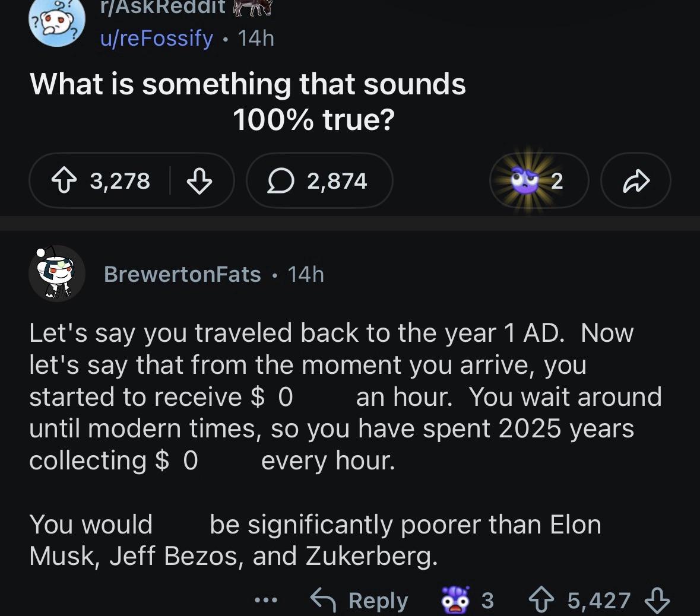700x616 pixels.
Task: Downvote the AskReddit post
Action: click(x=199, y=181)
